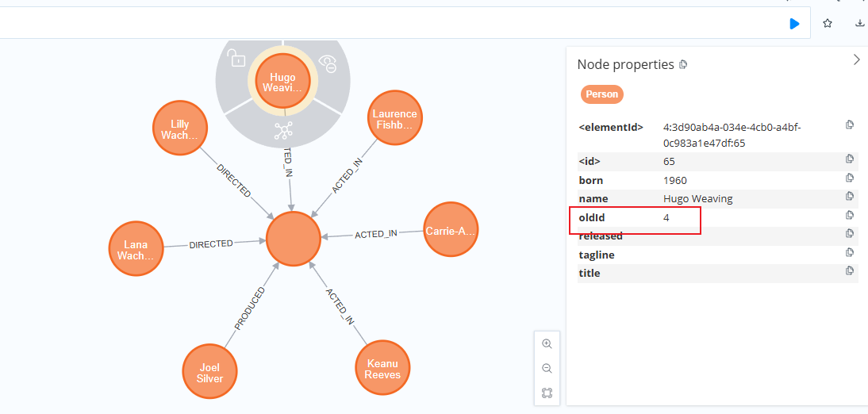The width and height of the screenshot is (868, 414).
Task: Click the elementId value text
Action: 732,135
